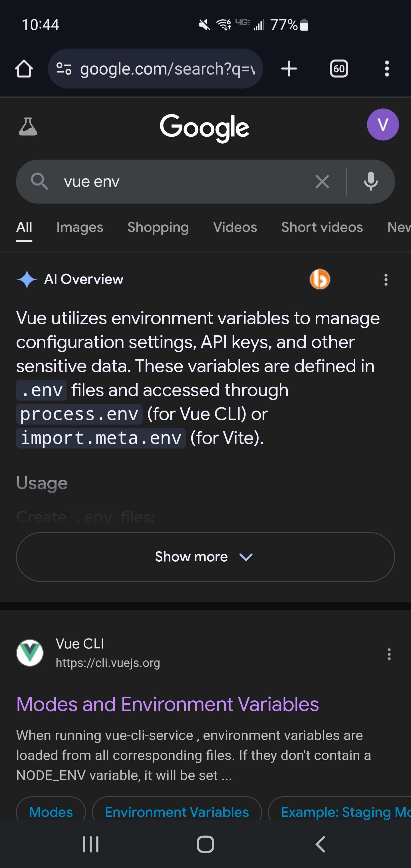This screenshot has height=868, width=411.
Task: Open a new tab with plus icon
Action: (x=289, y=69)
